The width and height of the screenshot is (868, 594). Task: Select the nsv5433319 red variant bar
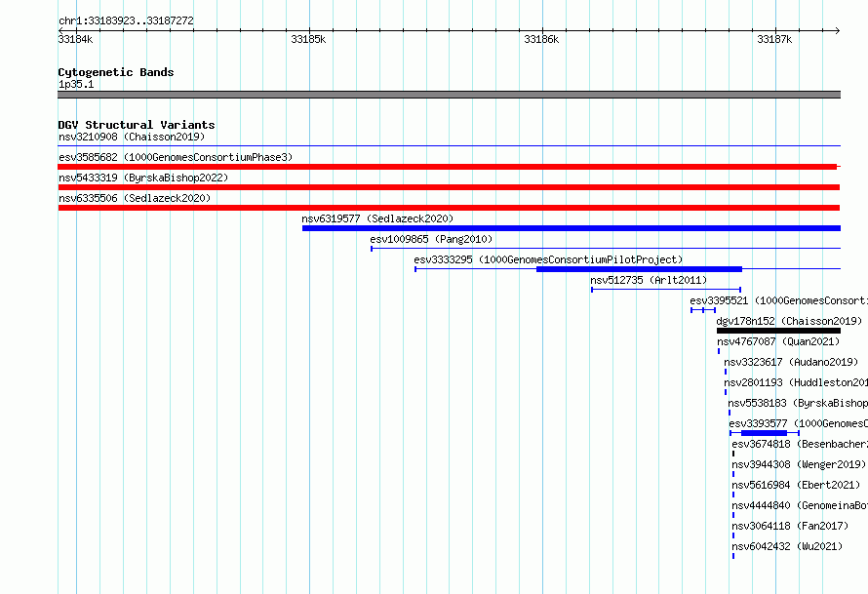click(449, 187)
